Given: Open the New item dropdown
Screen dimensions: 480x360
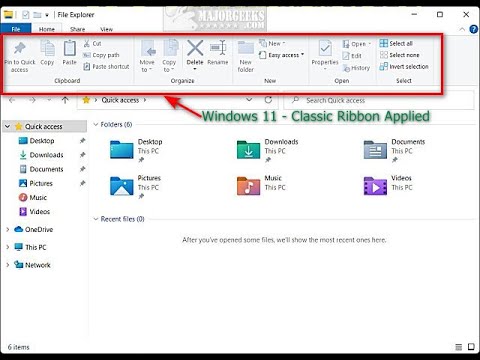Looking at the screenshot, I should click(x=272, y=43).
